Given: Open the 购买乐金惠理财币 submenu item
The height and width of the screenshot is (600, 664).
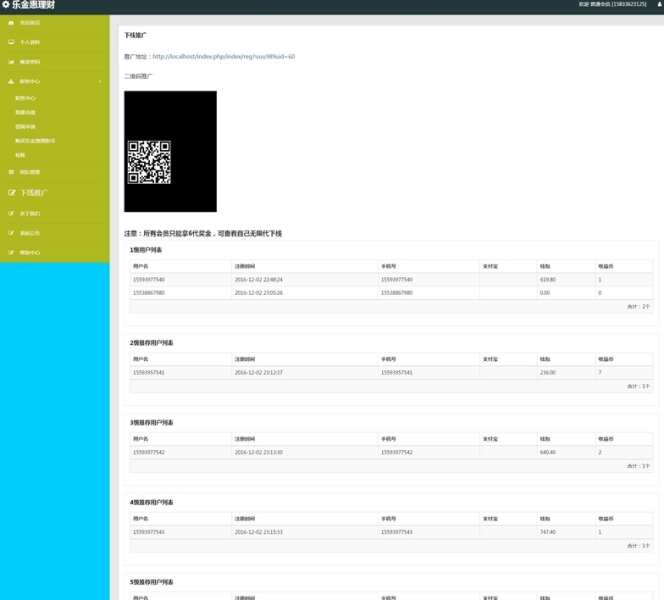Looking at the screenshot, I should (35, 141).
